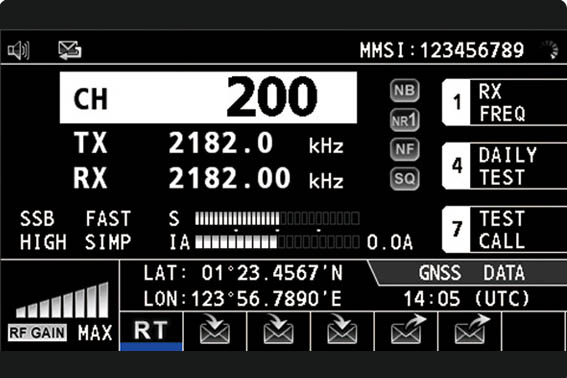The height and width of the screenshot is (378, 567).
Task: Open the second sent message envelope tab
Action: coord(470,331)
